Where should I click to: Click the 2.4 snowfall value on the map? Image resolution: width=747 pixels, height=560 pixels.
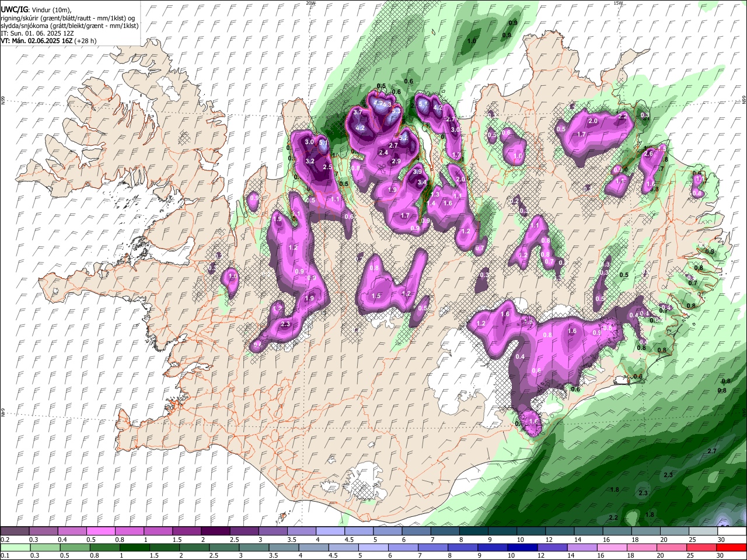point(383,152)
